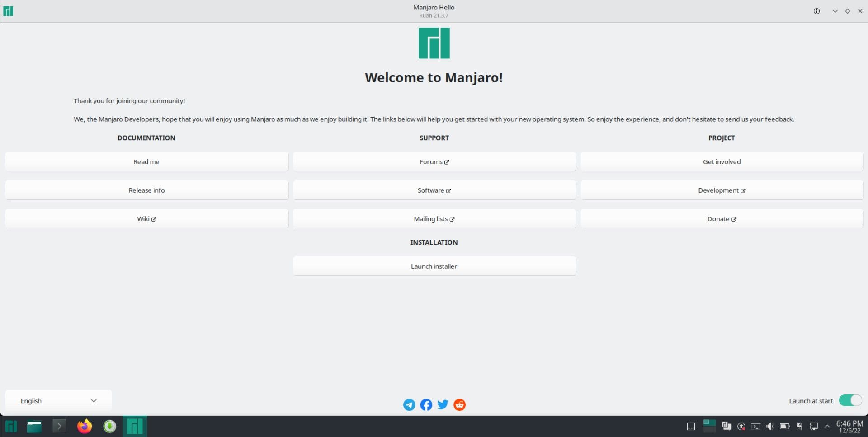
Task: Click the Launch installer button
Action: tap(434, 266)
